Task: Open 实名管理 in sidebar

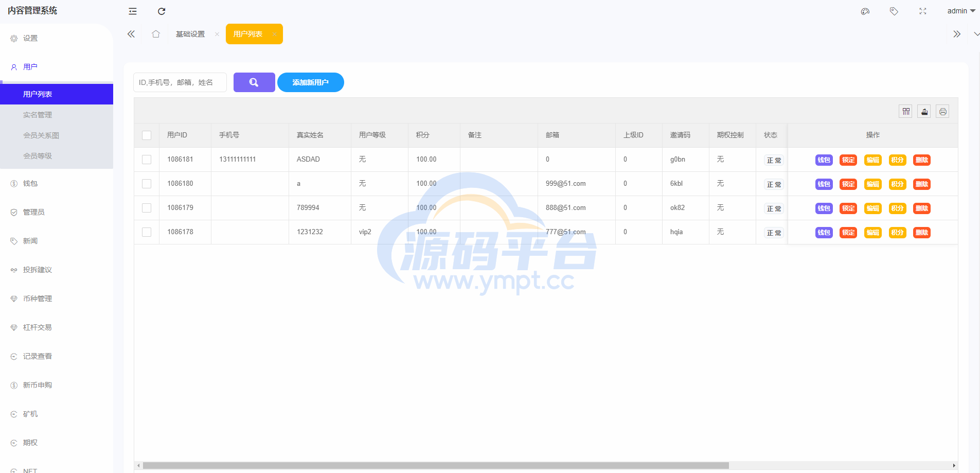Action: [57, 115]
